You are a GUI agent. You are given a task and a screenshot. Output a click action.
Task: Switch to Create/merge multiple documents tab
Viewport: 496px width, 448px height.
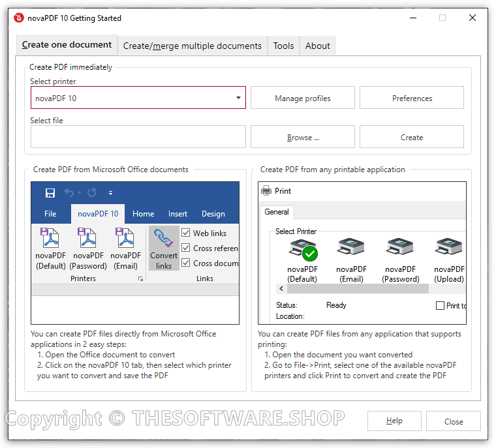(193, 46)
